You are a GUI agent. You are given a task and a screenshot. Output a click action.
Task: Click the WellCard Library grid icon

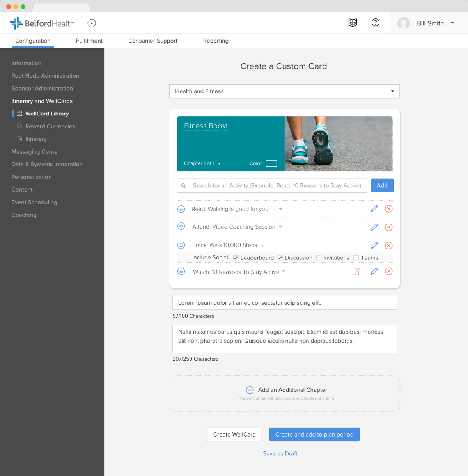19,114
